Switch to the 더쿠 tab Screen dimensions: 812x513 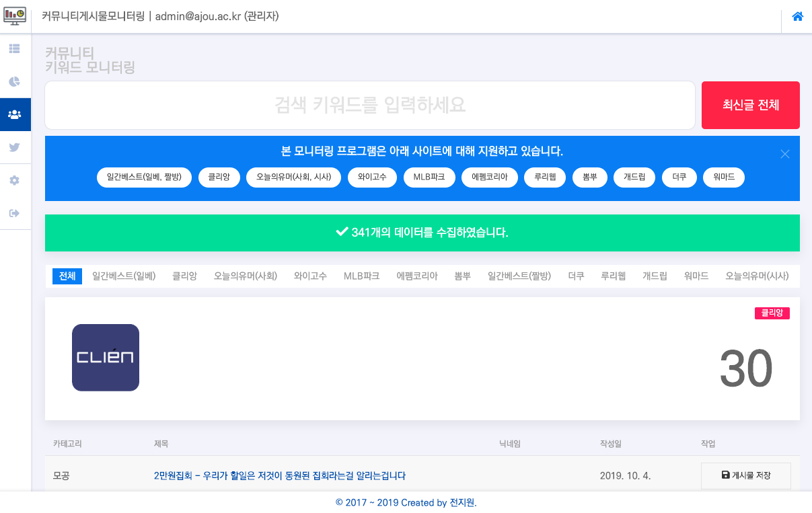tap(576, 276)
